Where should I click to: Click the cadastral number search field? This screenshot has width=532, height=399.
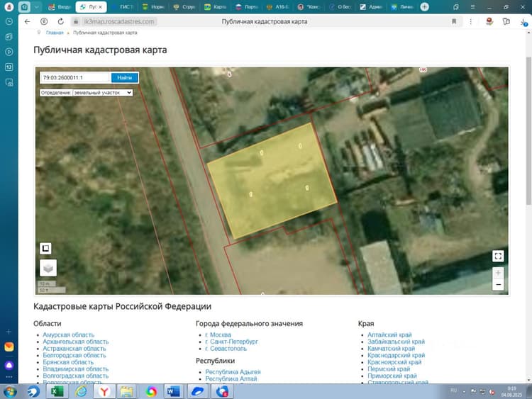point(75,78)
